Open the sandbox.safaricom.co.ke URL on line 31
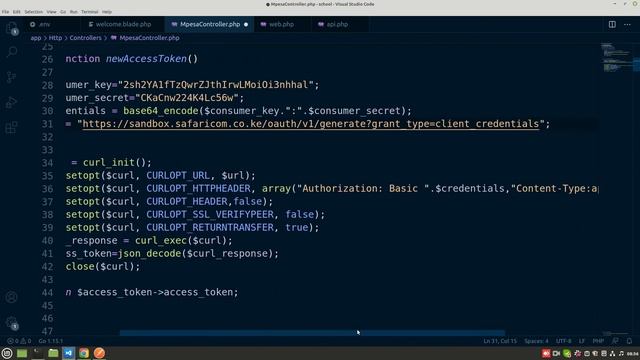 [x=311, y=124]
